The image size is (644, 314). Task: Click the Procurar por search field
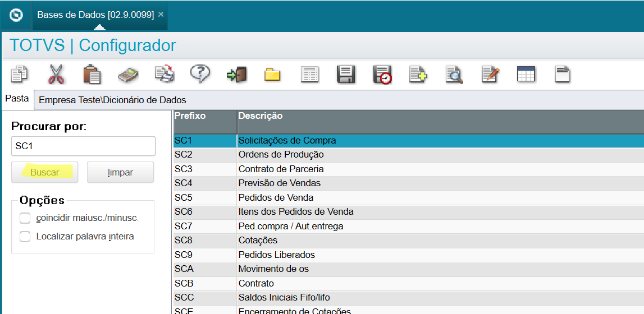click(x=83, y=146)
